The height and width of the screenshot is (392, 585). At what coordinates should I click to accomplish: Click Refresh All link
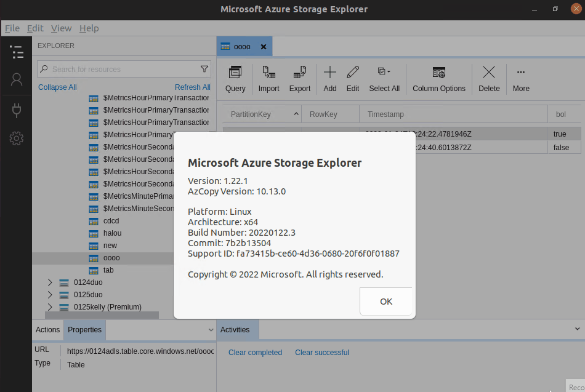(x=193, y=87)
